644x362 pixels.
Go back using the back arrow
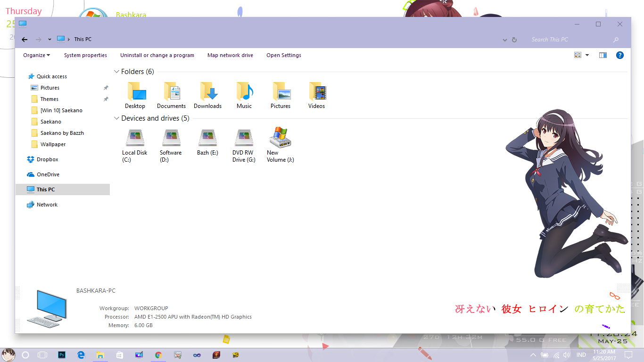[25, 40]
